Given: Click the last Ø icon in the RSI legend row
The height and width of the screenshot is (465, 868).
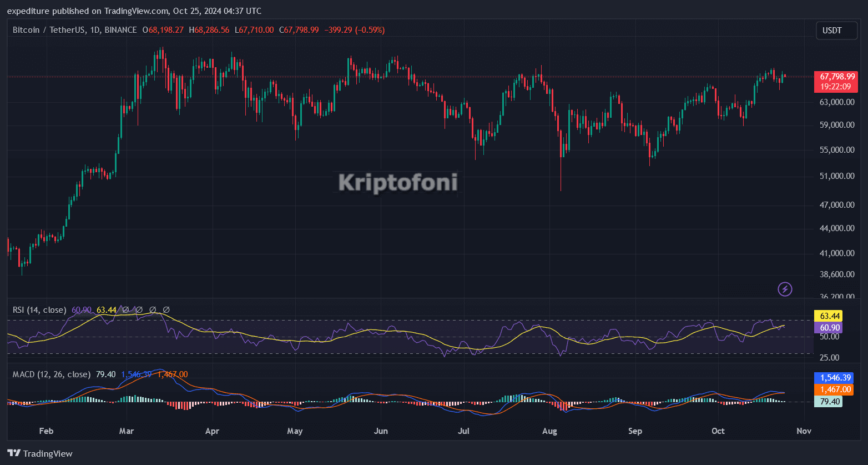Looking at the screenshot, I should (x=166, y=309).
